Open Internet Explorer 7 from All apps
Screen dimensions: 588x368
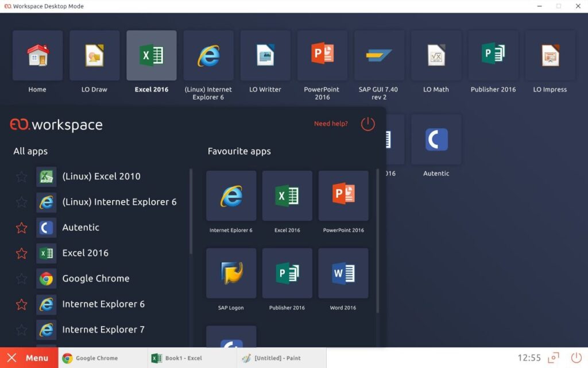click(x=103, y=329)
